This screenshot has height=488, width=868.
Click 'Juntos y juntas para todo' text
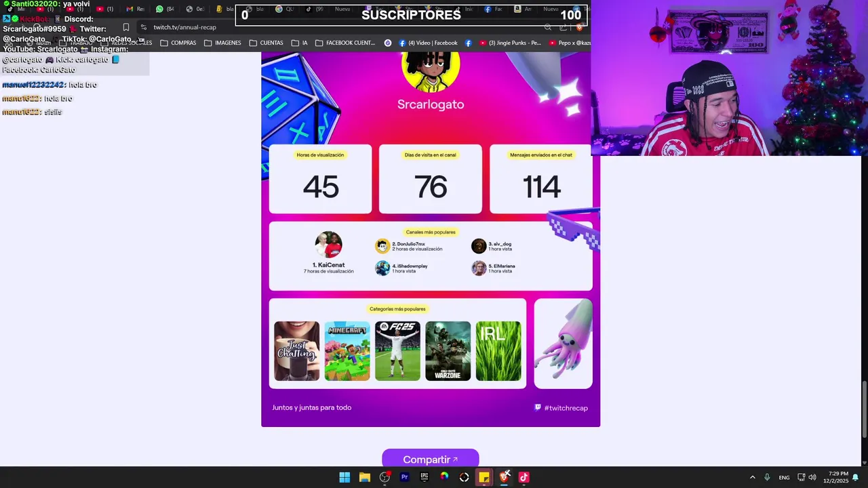pos(312,407)
